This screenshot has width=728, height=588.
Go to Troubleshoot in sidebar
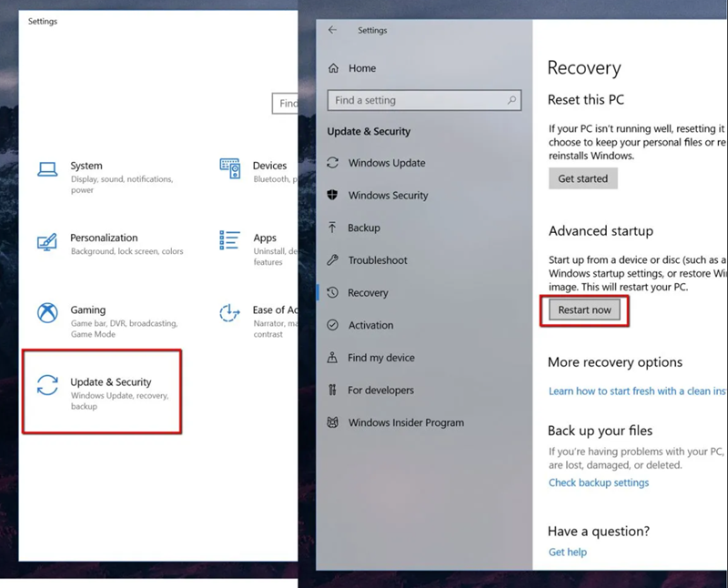377,260
